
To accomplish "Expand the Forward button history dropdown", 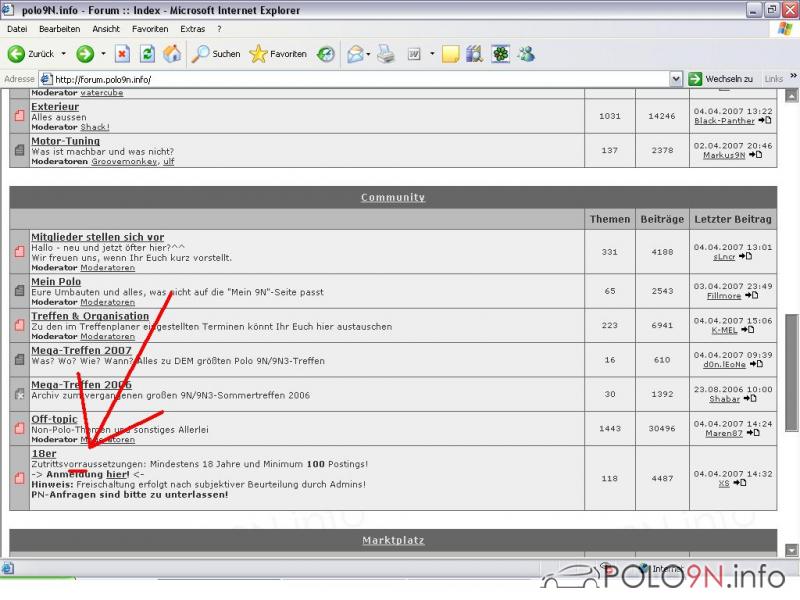I will tap(103, 54).
